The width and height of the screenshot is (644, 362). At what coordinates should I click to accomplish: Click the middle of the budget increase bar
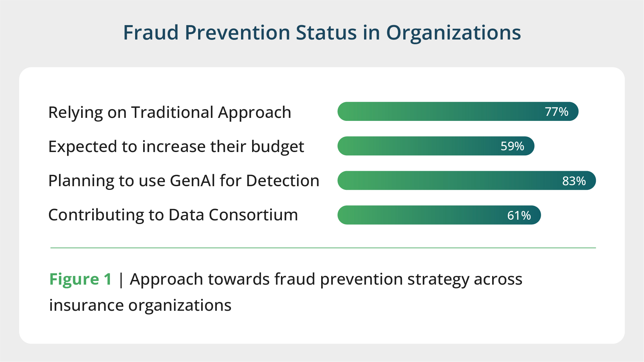pos(435,146)
